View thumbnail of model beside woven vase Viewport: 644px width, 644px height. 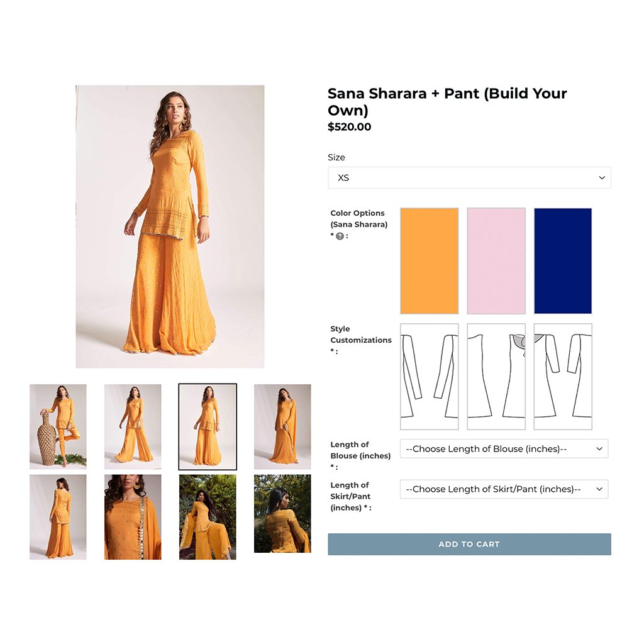(x=58, y=427)
